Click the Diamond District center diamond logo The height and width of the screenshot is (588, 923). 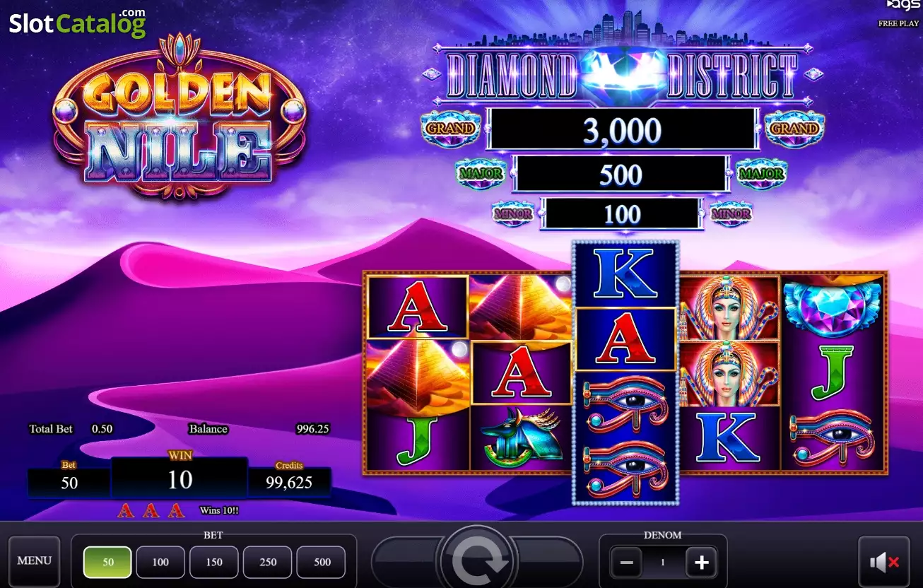tap(622, 73)
